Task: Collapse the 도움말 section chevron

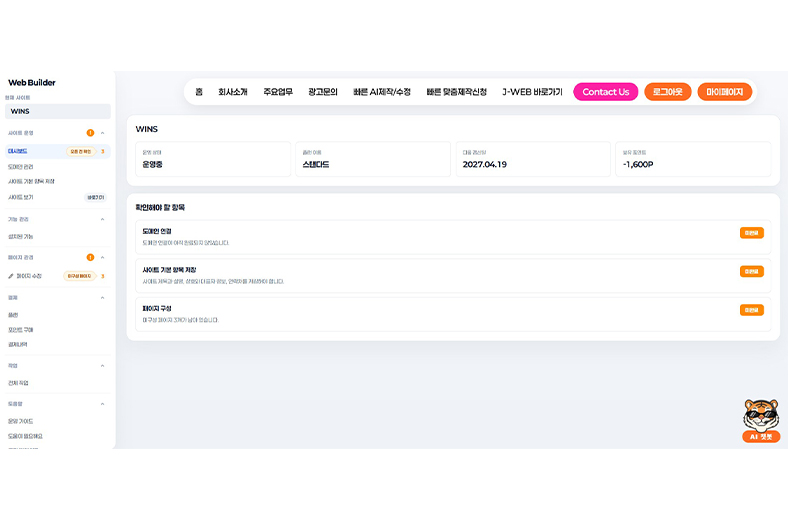Action: click(102, 403)
